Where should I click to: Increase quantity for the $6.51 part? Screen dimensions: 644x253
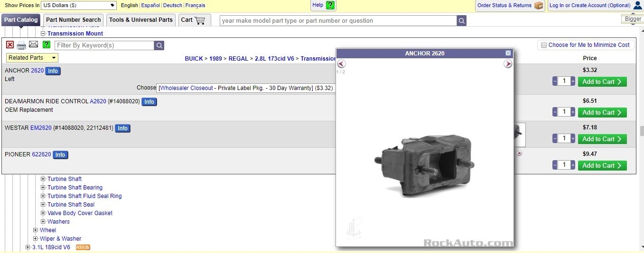pos(573,112)
